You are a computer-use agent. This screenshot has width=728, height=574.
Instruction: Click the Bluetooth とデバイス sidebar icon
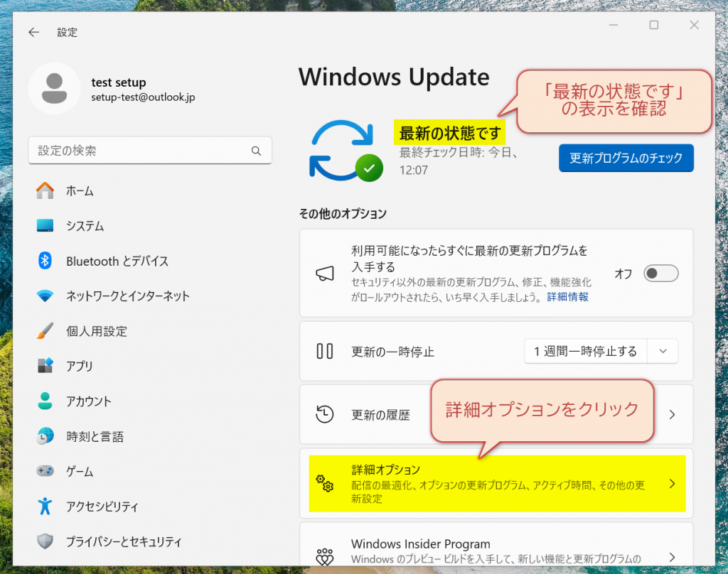coord(45,261)
